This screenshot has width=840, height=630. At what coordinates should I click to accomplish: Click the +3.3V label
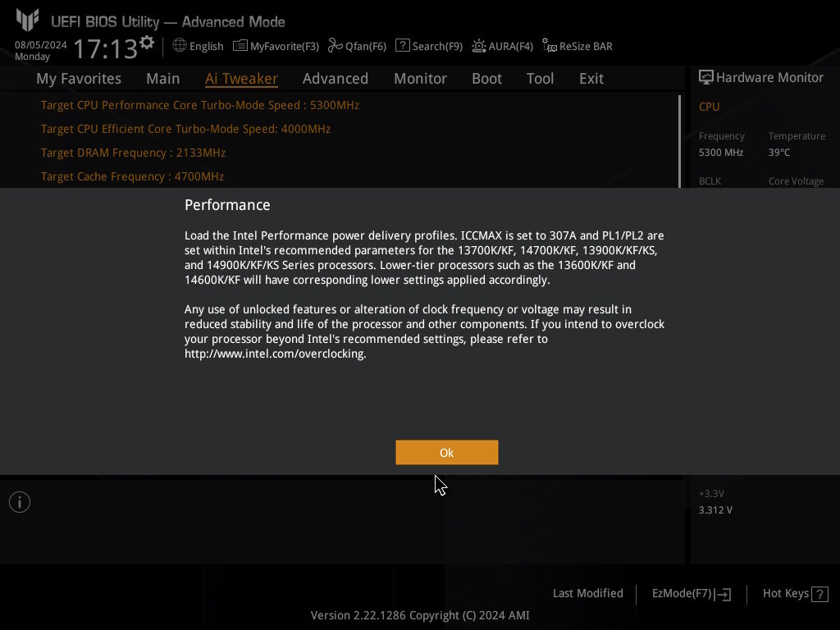click(x=711, y=493)
